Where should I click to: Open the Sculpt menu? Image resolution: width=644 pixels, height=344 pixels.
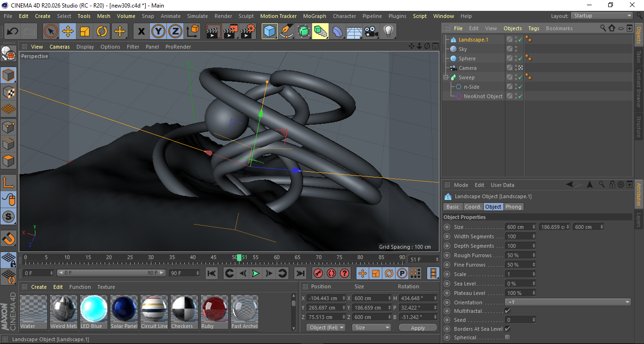coord(246,16)
